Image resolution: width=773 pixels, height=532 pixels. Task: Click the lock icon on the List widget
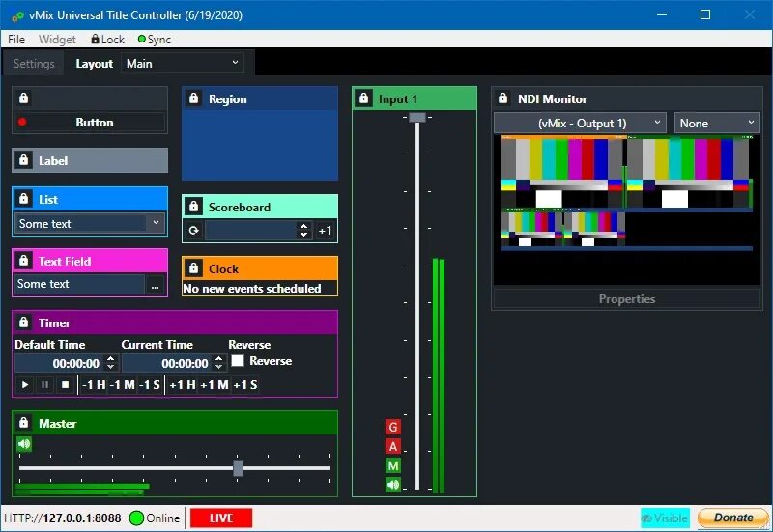pyautogui.click(x=23, y=199)
